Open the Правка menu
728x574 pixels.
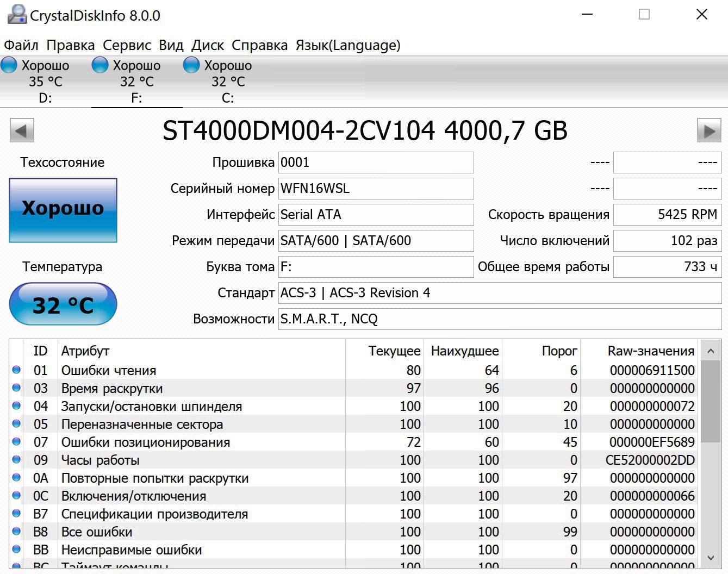click(71, 45)
